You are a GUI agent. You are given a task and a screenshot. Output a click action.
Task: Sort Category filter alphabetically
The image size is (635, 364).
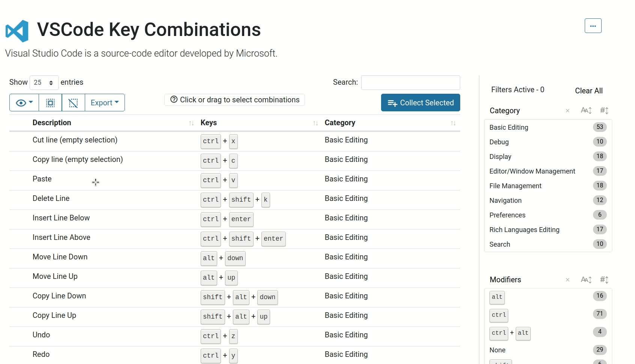[x=586, y=110]
